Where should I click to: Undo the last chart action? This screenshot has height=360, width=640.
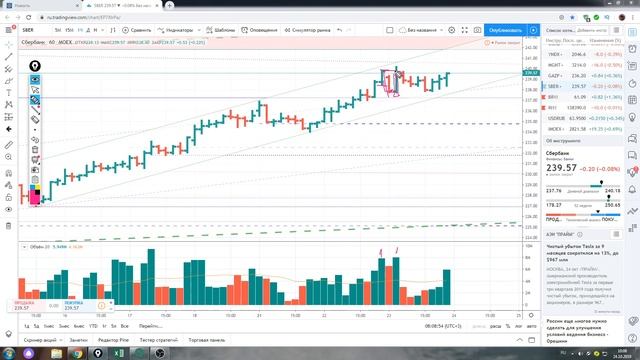coord(339,30)
